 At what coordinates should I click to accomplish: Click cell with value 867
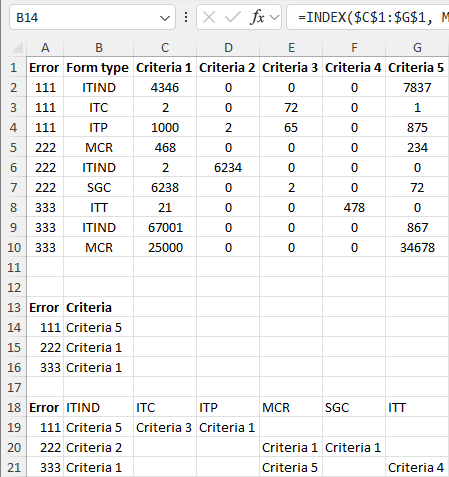(417, 228)
